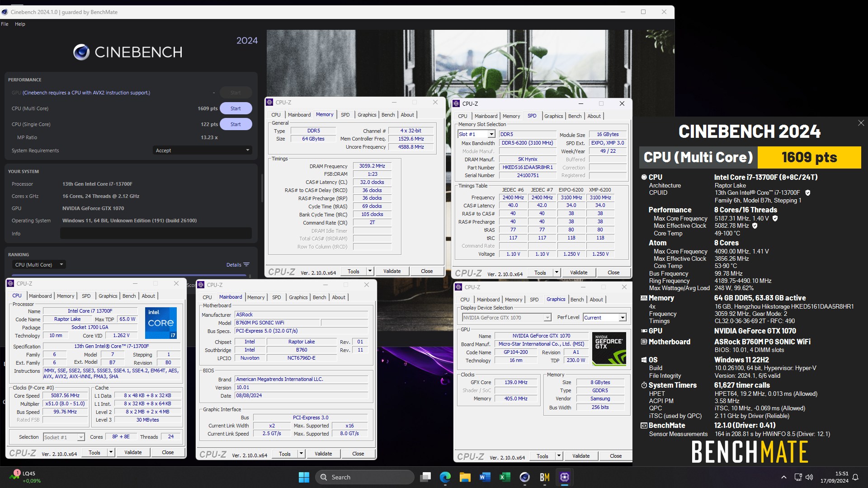Image resolution: width=868 pixels, height=488 pixels.
Task: Open the display device dropdown showing GeForce GTX 1070
Action: 506,318
